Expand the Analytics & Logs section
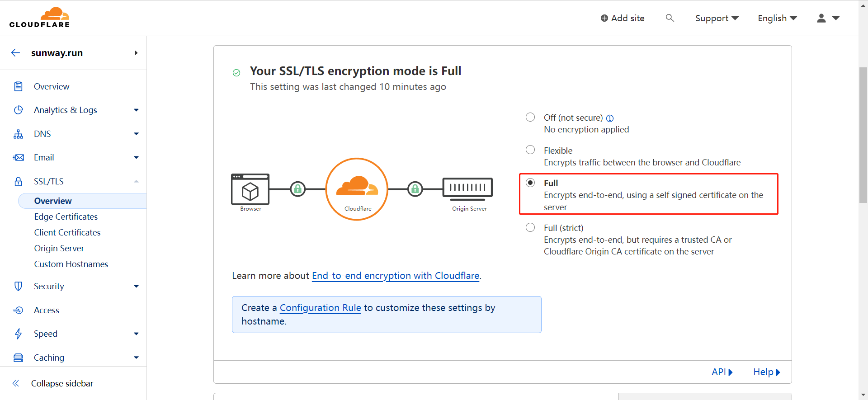Screen dimensions: 868x400 point(66,110)
